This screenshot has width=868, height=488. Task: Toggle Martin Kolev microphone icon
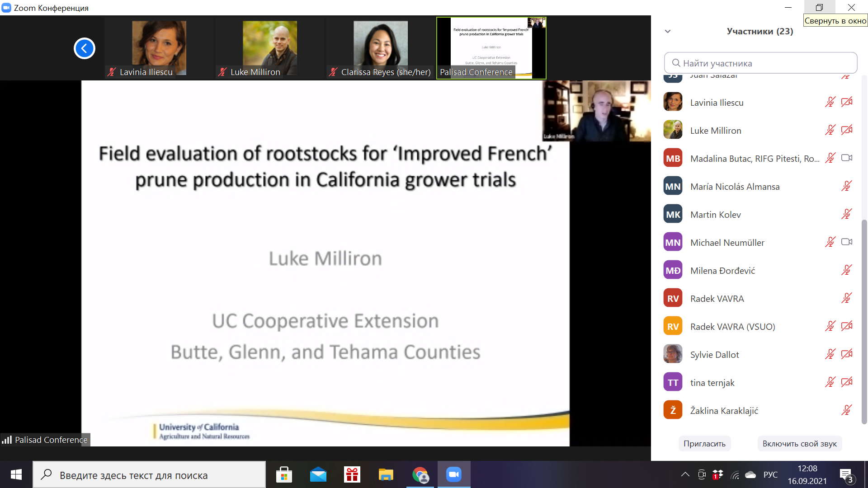(x=847, y=214)
